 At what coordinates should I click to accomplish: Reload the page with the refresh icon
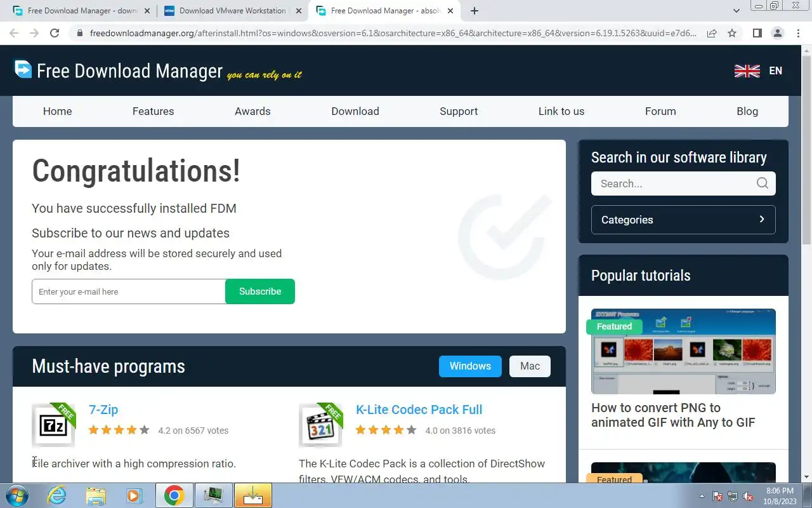pos(55,33)
